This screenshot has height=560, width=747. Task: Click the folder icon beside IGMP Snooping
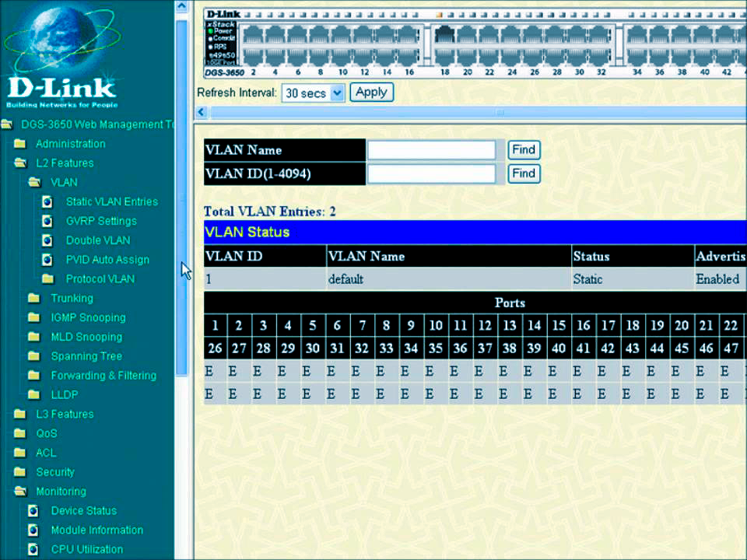(35, 317)
